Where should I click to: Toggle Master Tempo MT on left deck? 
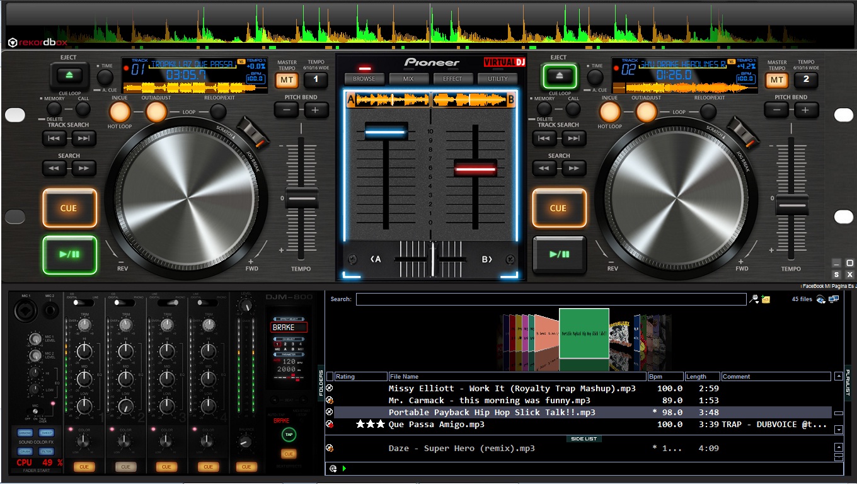pos(287,80)
